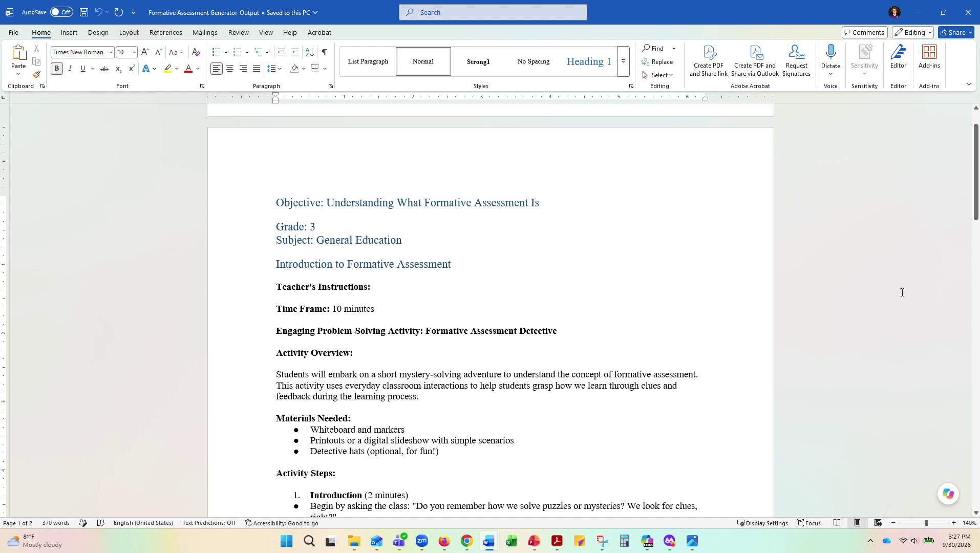Open the References tab
The height and width of the screenshot is (553, 980).
point(165,32)
